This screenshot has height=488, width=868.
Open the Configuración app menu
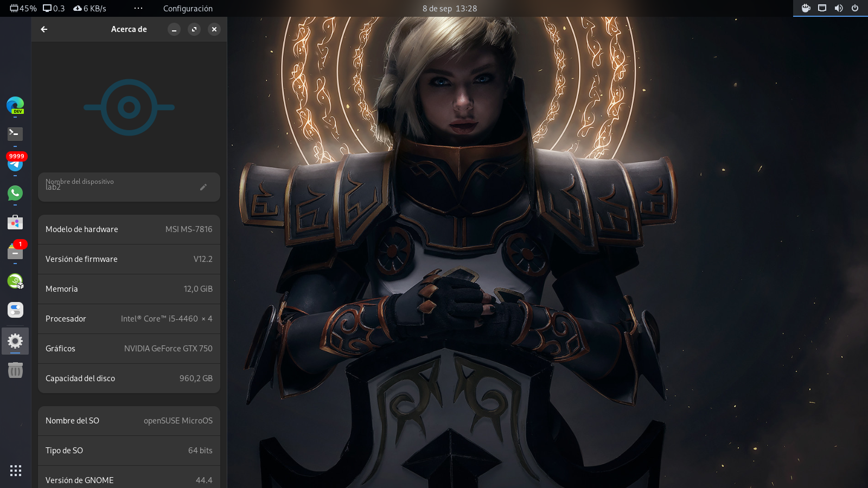tap(188, 8)
